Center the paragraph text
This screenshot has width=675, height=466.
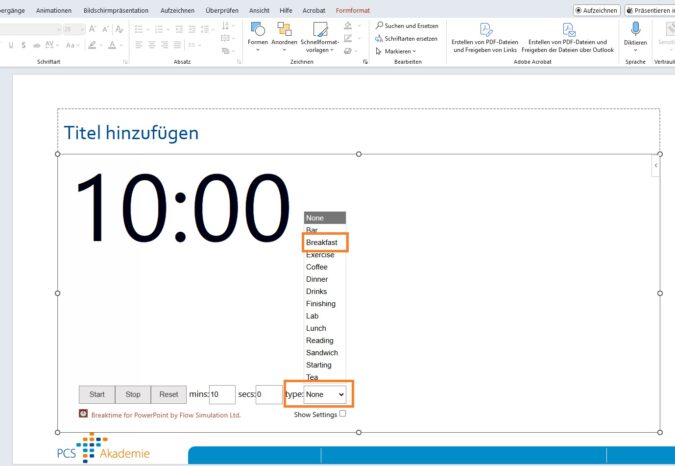(152, 45)
